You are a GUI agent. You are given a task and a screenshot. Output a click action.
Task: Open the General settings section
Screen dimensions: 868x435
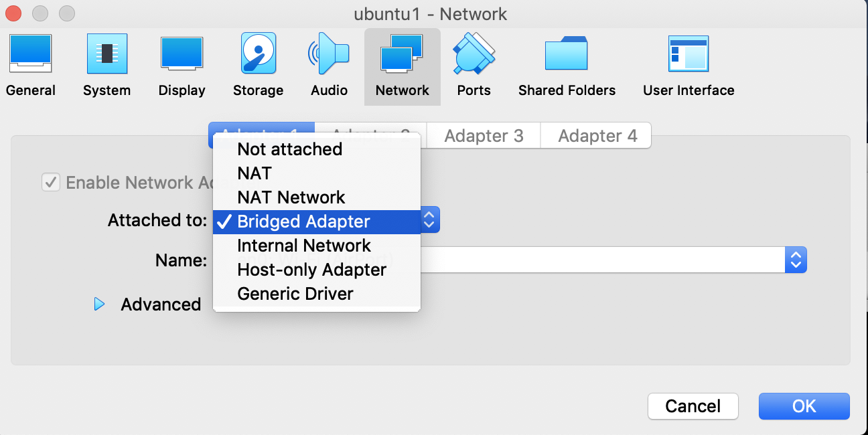pos(31,66)
